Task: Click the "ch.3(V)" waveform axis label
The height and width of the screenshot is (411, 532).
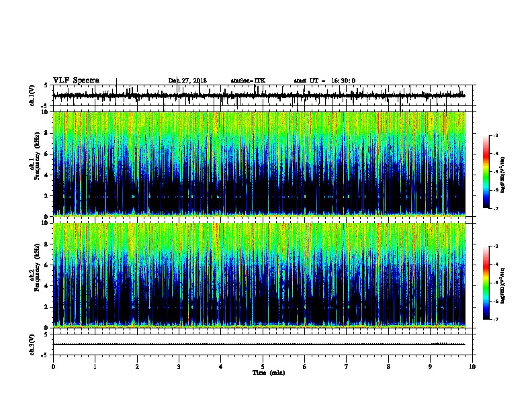Action: point(32,345)
